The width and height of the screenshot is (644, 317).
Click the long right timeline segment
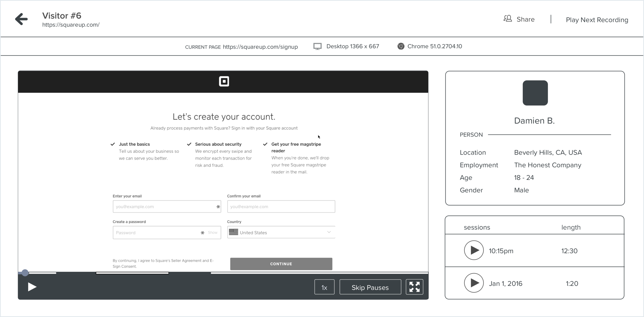319,273
